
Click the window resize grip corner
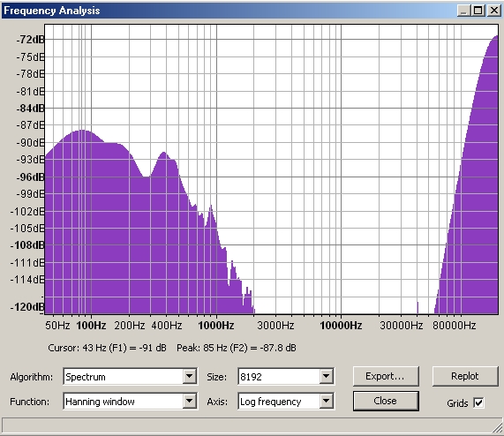tap(498, 430)
